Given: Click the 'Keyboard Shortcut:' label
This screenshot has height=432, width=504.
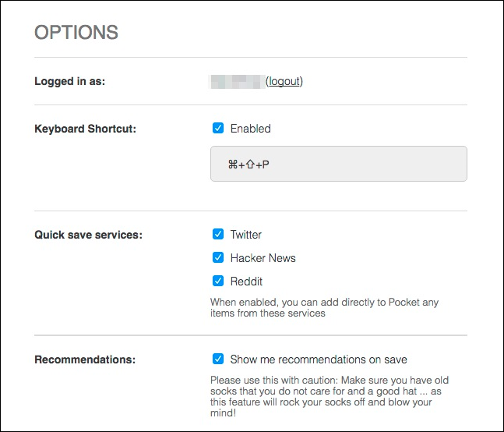Looking at the screenshot, I should tap(85, 128).
